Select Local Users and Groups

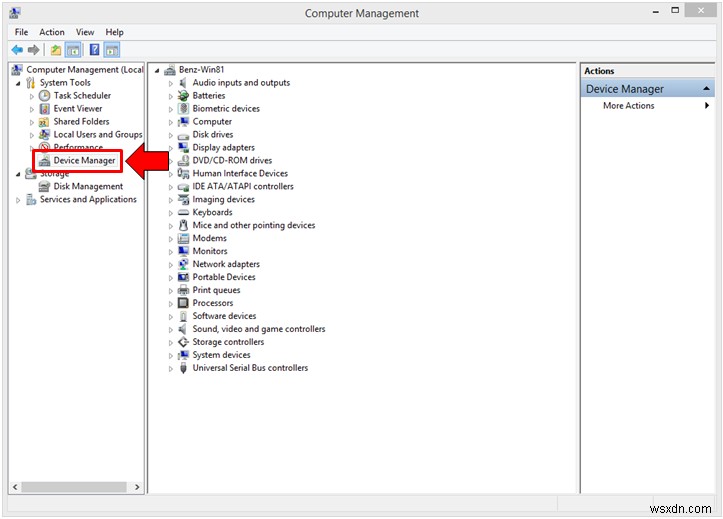[98, 135]
